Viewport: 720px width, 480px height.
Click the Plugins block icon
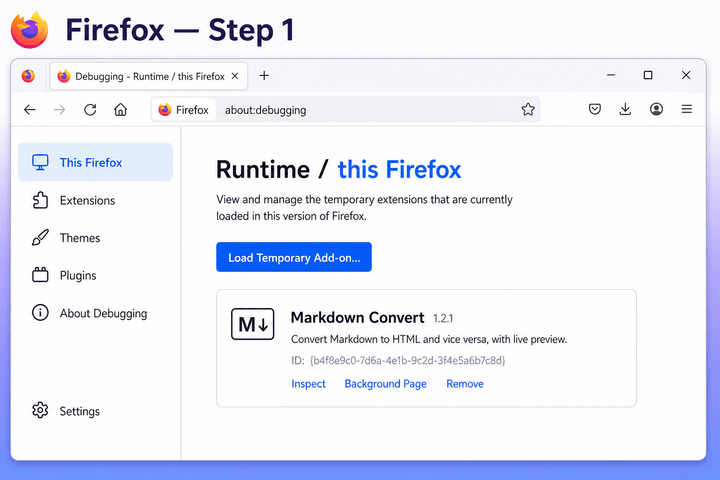(x=40, y=275)
